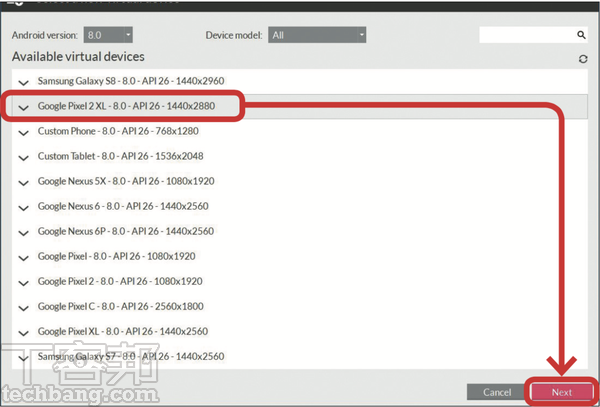Open the Android version dropdown

click(x=108, y=35)
